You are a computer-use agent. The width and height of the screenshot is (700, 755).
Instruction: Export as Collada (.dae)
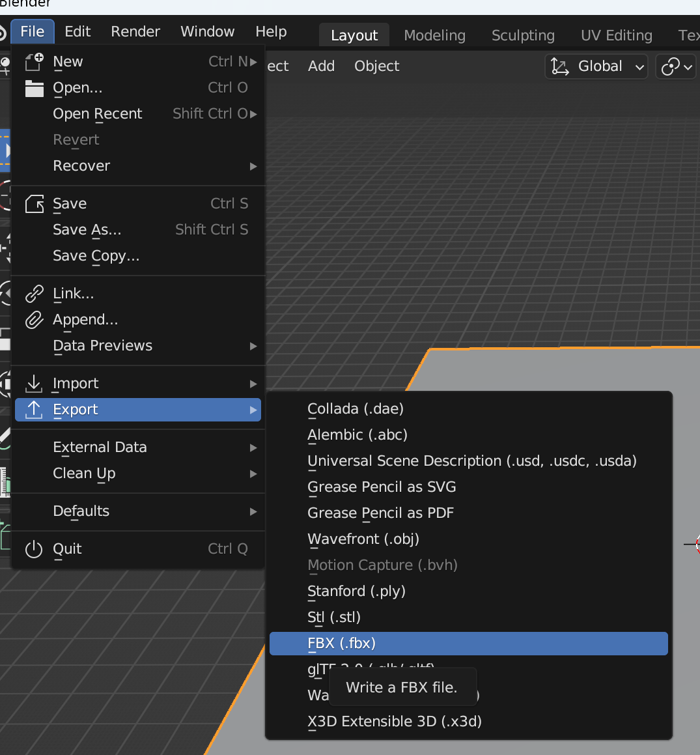point(468,409)
